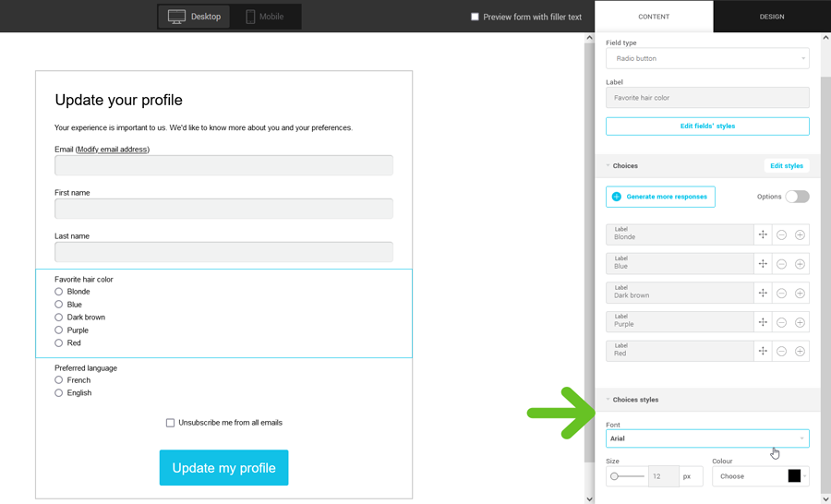
Task: Switch to Desktop preview
Action: pyautogui.click(x=195, y=17)
